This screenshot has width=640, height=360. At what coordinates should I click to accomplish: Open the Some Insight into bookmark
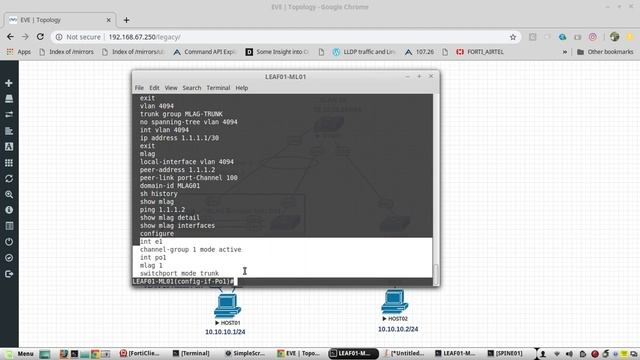click(277, 52)
